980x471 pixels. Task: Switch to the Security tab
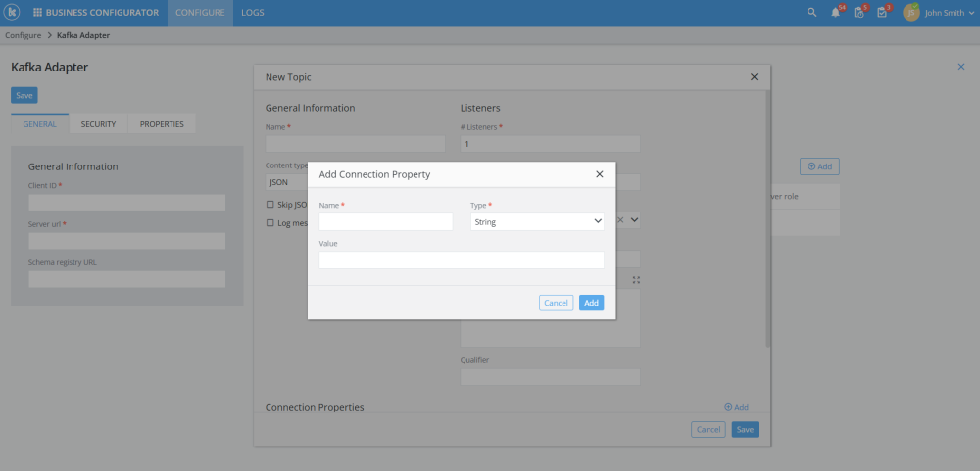click(x=99, y=124)
